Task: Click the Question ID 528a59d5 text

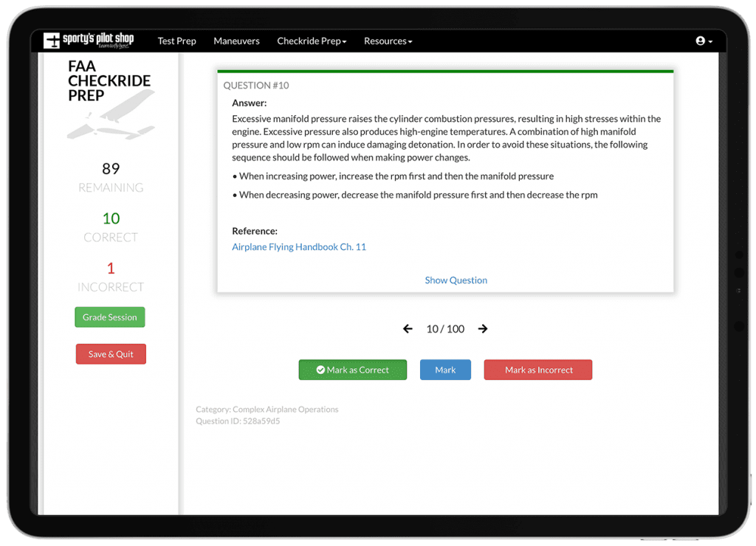Action: tap(238, 421)
